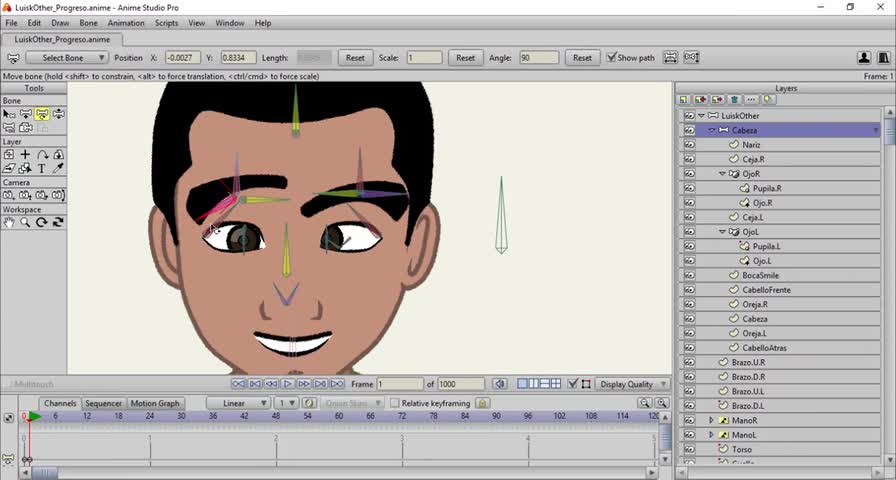Open the Animation menu

pos(125,23)
